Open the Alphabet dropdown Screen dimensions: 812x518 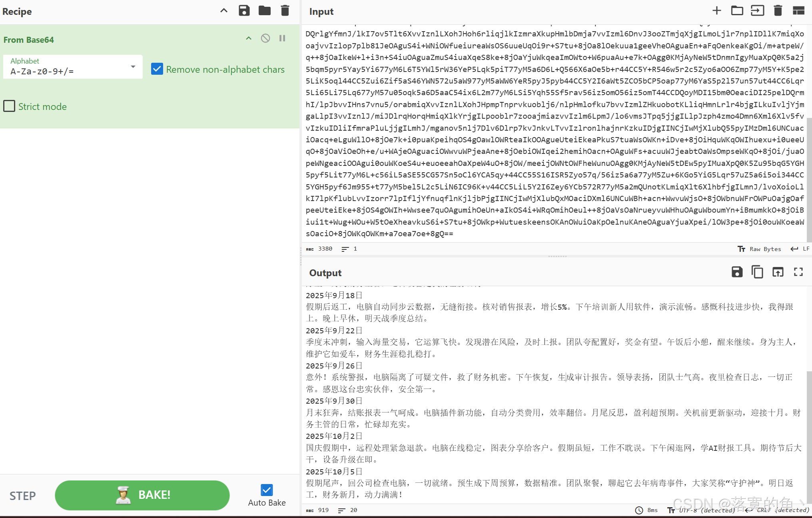click(x=133, y=67)
